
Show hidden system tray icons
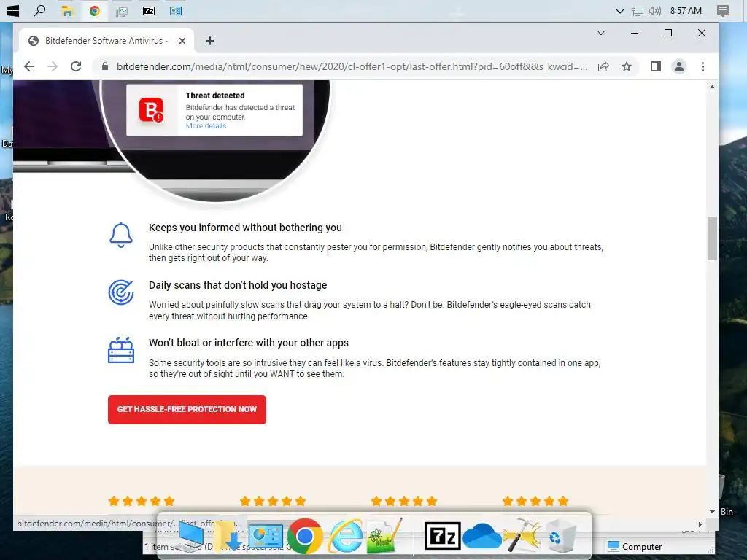point(619,10)
